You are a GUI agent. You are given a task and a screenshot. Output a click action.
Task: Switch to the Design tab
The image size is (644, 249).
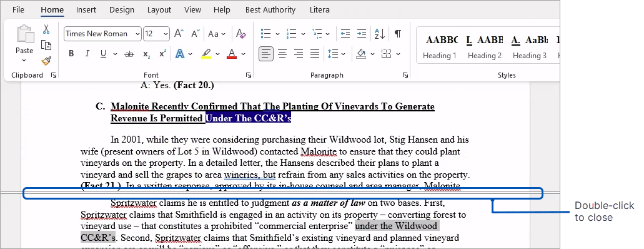(122, 10)
